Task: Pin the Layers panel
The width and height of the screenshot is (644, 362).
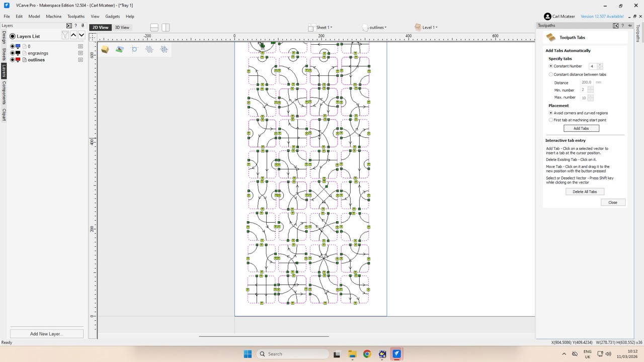Action: tap(83, 26)
